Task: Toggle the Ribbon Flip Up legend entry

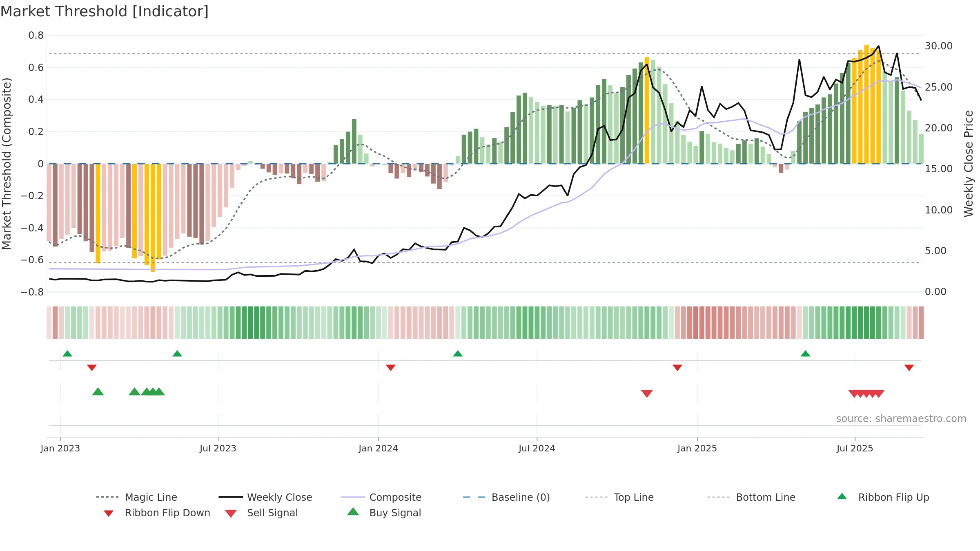Action: point(883,497)
